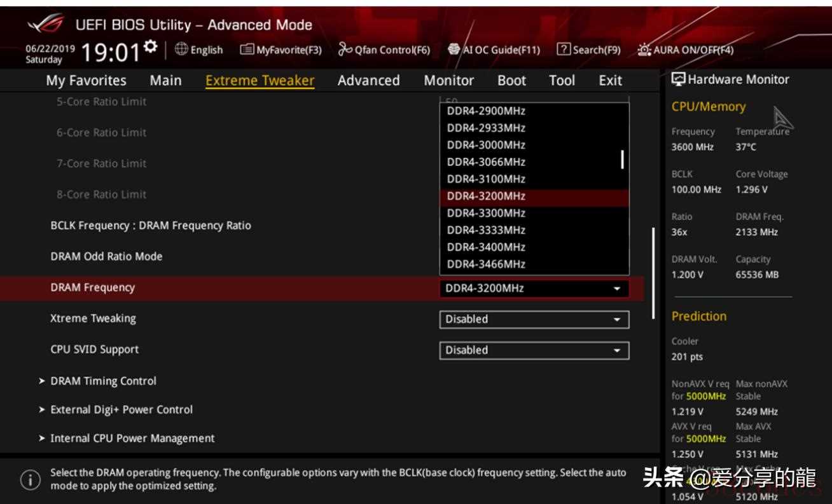Open the DRAM Frequency dropdown

coord(534,289)
